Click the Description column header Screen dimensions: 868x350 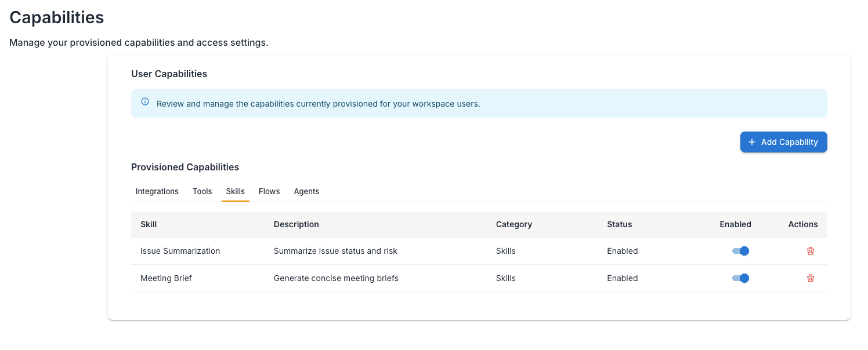296,224
